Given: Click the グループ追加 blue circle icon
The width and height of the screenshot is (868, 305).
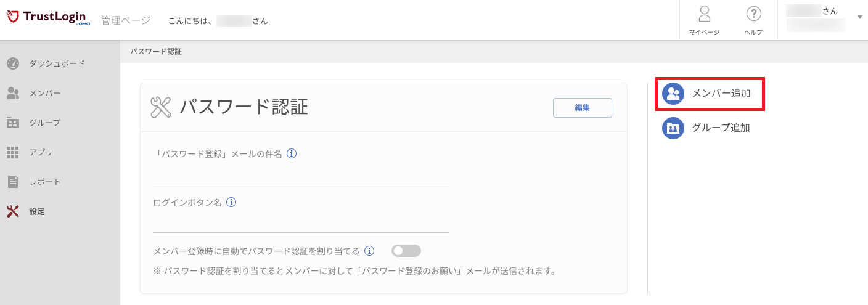Looking at the screenshot, I should coord(673,128).
